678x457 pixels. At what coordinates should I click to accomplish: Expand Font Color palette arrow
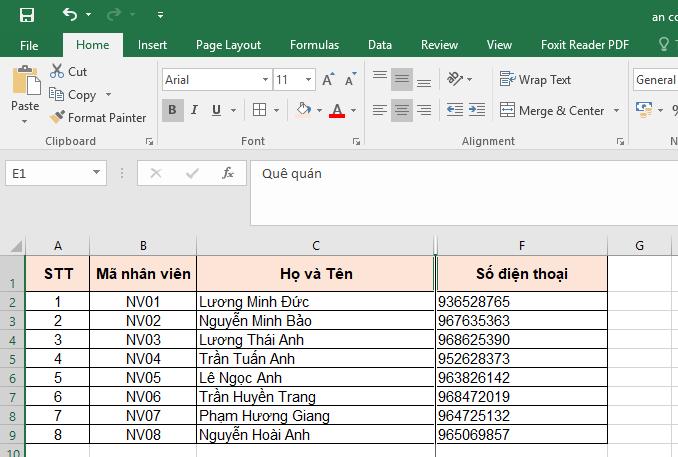[354, 111]
